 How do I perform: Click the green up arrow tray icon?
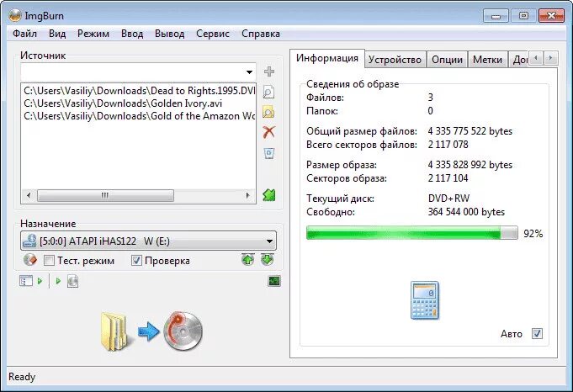click(x=247, y=260)
